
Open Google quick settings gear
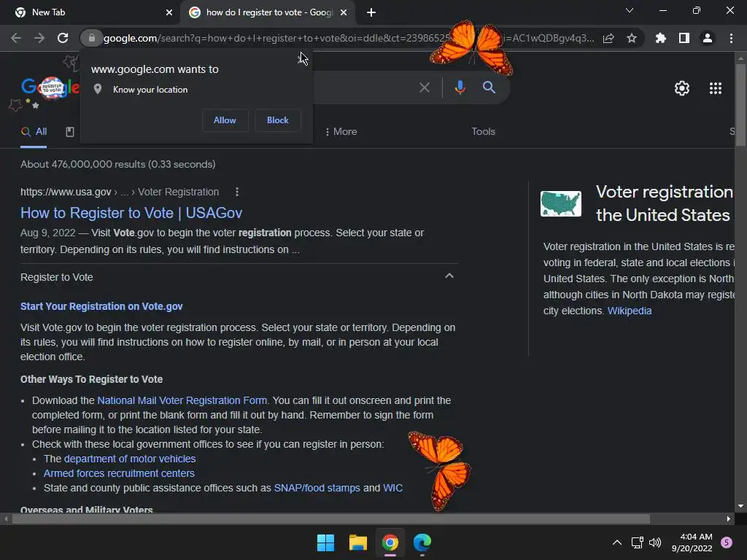682,88
